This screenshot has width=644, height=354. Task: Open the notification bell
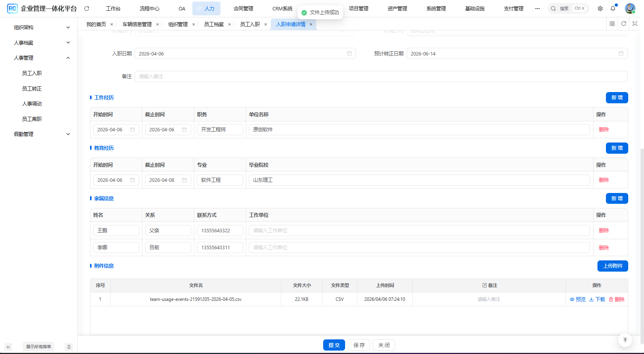click(613, 8)
